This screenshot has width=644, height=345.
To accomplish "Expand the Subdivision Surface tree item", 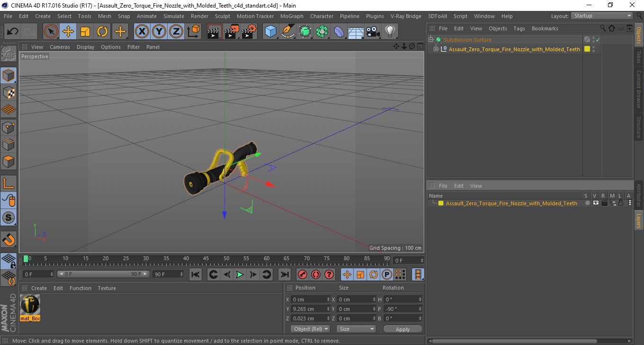I will pos(431,40).
